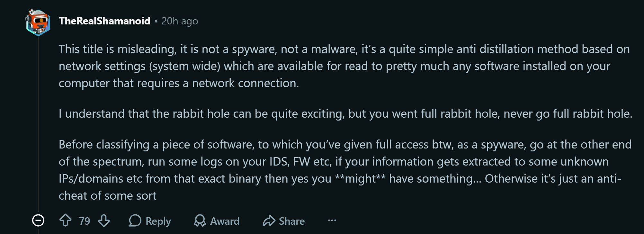
Task: Open the comment permalink via "20h ago"
Action: click(180, 21)
